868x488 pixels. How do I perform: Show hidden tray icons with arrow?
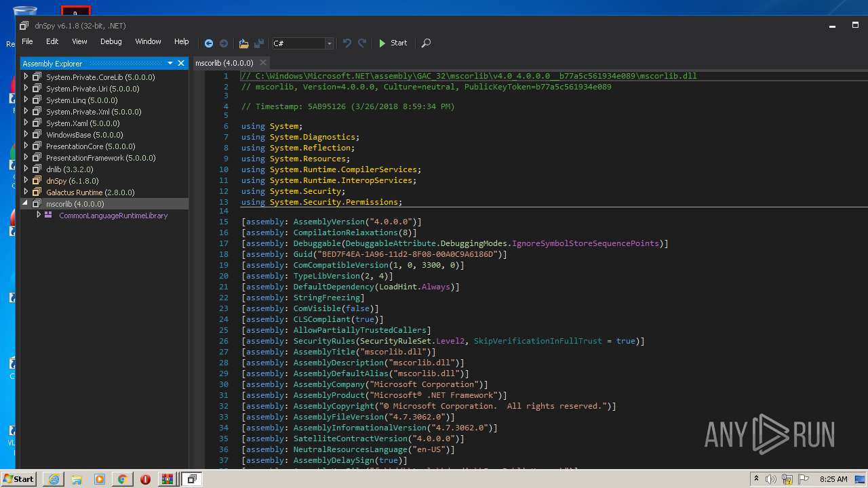(755, 479)
